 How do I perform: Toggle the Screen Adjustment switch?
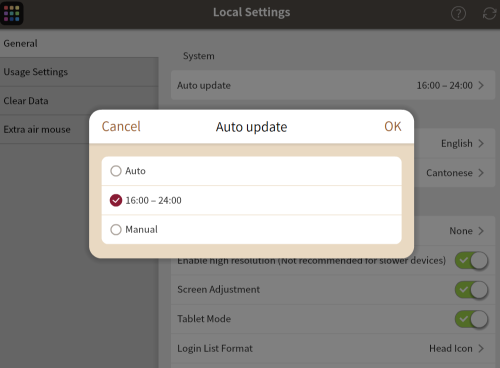[472, 290]
